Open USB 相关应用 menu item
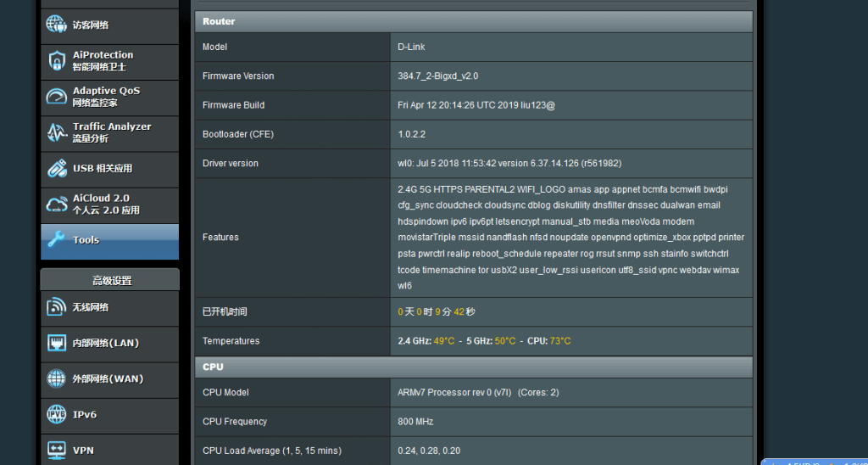Image resolution: width=868 pixels, height=465 pixels. (109, 169)
